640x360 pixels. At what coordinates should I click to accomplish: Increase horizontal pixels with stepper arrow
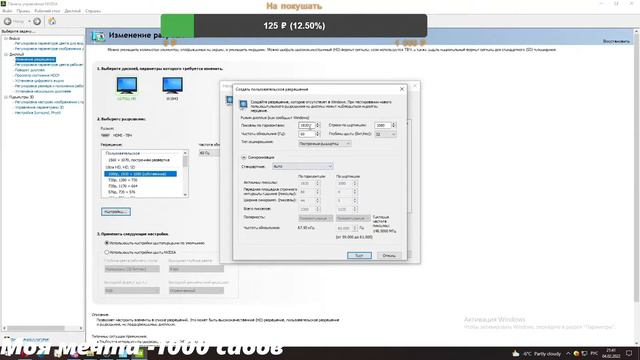point(318,124)
